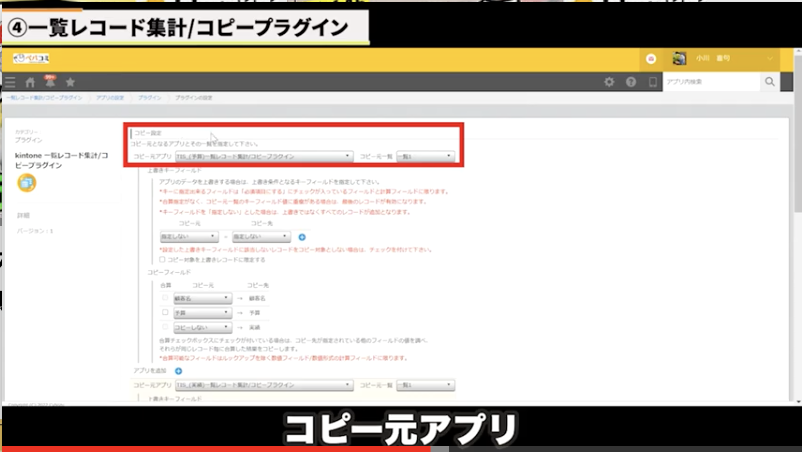Go to the kintone home icon
This screenshot has height=452, width=802.
pyautogui.click(x=30, y=82)
